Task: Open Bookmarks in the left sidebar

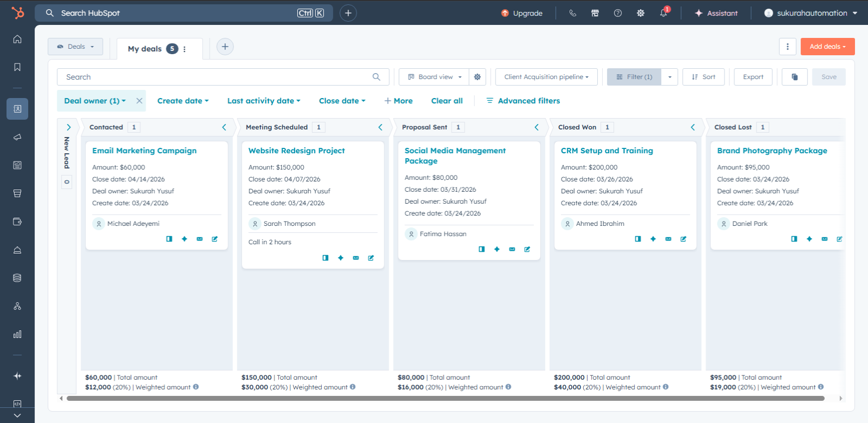Action: 17,67
